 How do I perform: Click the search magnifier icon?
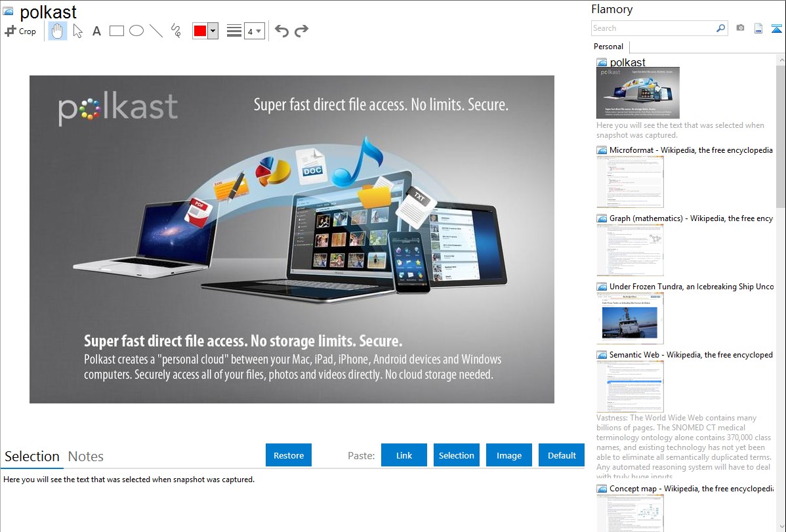pyautogui.click(x=720, y=28)
